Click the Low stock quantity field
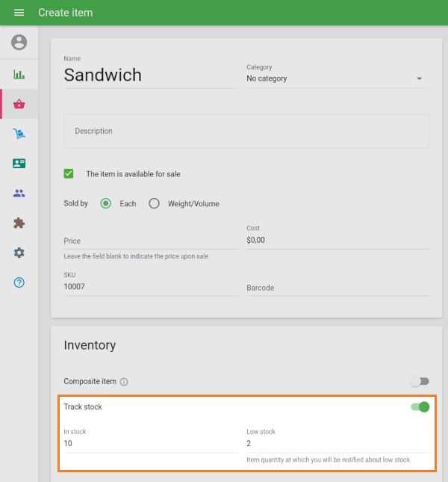 click(337, 443)
